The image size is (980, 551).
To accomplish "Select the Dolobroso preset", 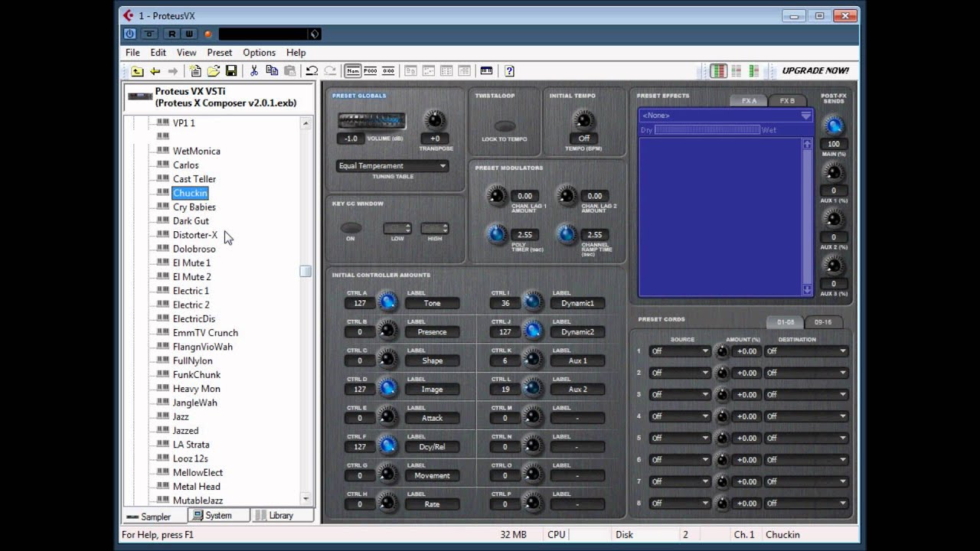I will pyautogui.click(x=194, y=249).
